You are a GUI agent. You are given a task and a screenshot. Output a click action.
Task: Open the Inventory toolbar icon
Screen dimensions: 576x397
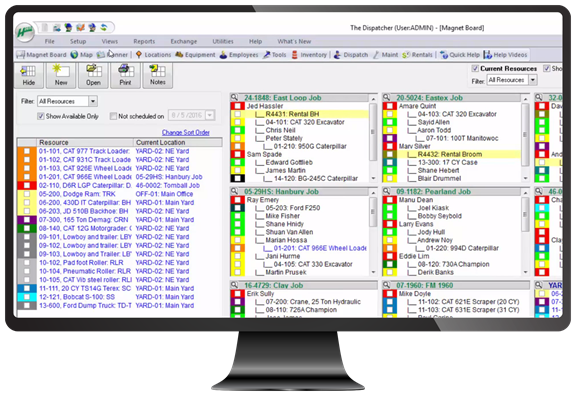click(x=295, y=55)
